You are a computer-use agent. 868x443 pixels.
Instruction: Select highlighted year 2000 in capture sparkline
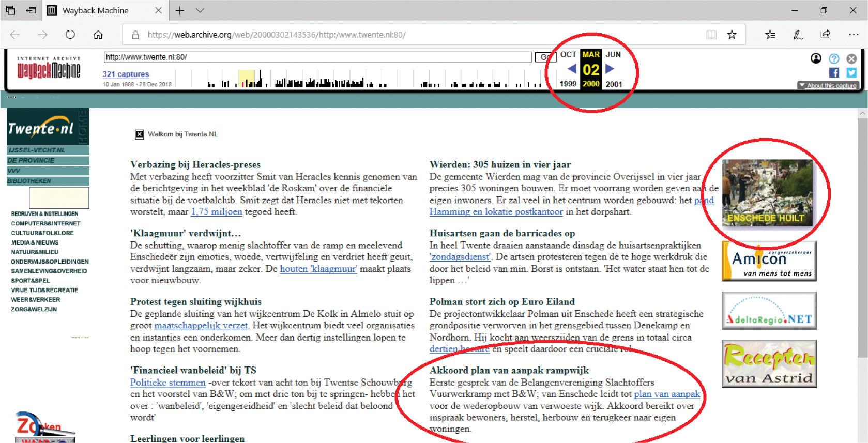click(x=247, y=78)
